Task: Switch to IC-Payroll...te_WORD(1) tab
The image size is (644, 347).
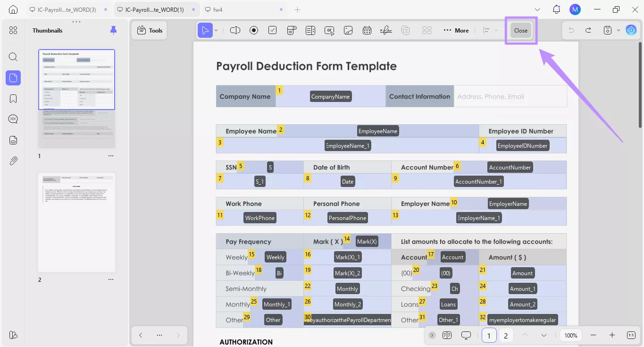Action: pos(156,9)
